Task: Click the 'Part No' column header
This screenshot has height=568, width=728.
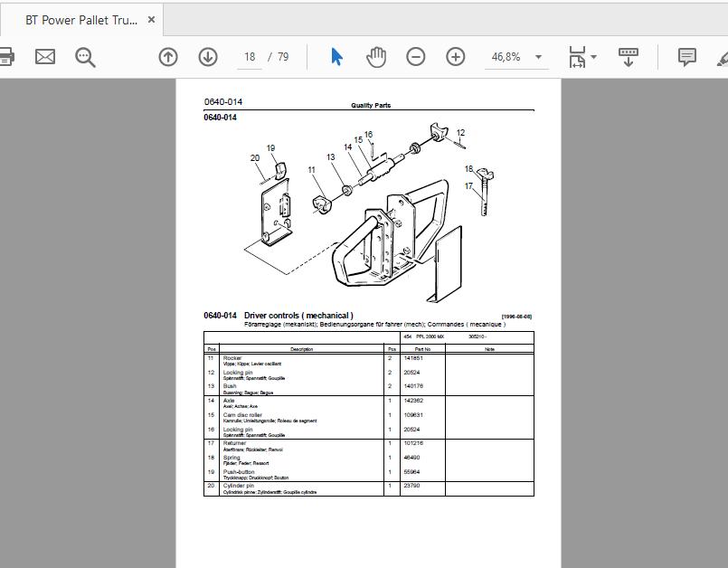Action: point(422,349)
